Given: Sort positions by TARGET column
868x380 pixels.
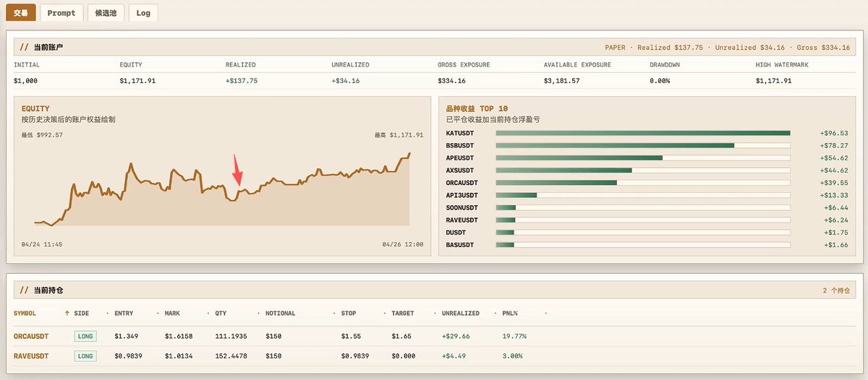Looking at the screenshot, I should coord(402,314).
